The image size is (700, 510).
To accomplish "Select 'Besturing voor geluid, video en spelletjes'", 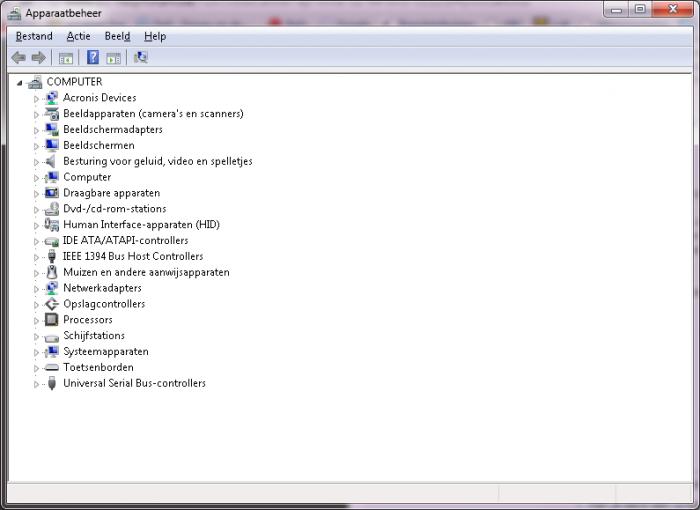I will (x=158, y=161).
